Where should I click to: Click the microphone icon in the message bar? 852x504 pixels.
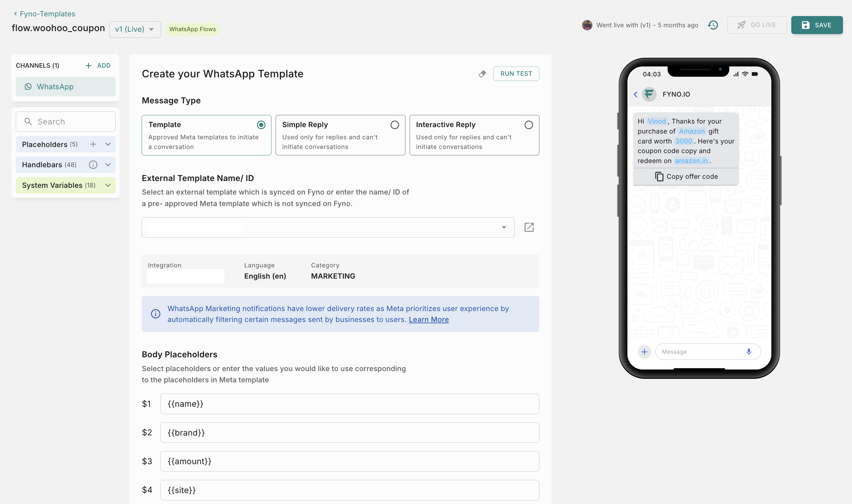pos(749,352)
